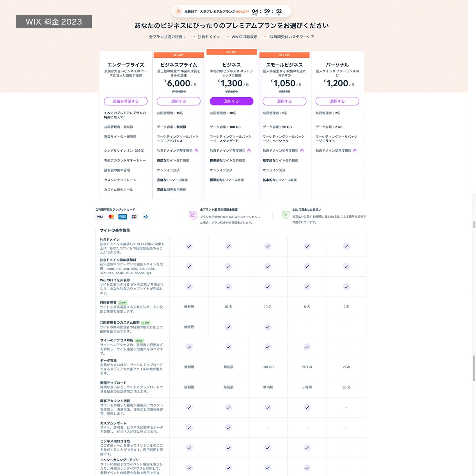Click the green SSL shield icon
The width and height of the screenshot is (476, 476).
[286, 215]
